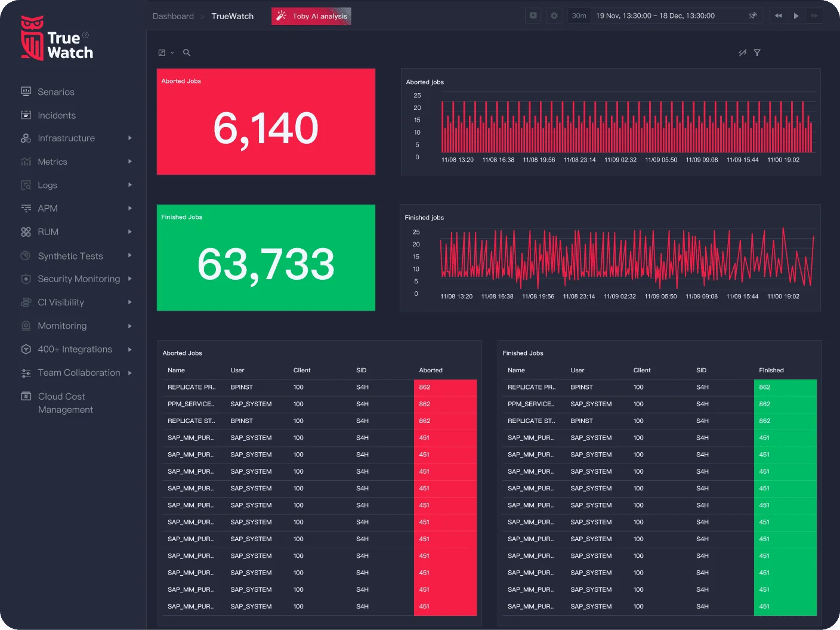
Task: Select the APM sidebar icon
Action: (26, 208)
